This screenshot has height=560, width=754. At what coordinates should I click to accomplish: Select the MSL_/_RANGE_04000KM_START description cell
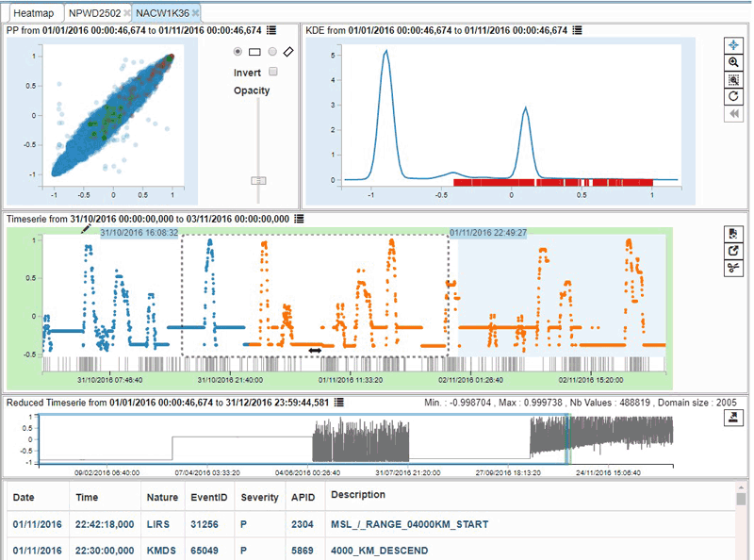(410, 524)
